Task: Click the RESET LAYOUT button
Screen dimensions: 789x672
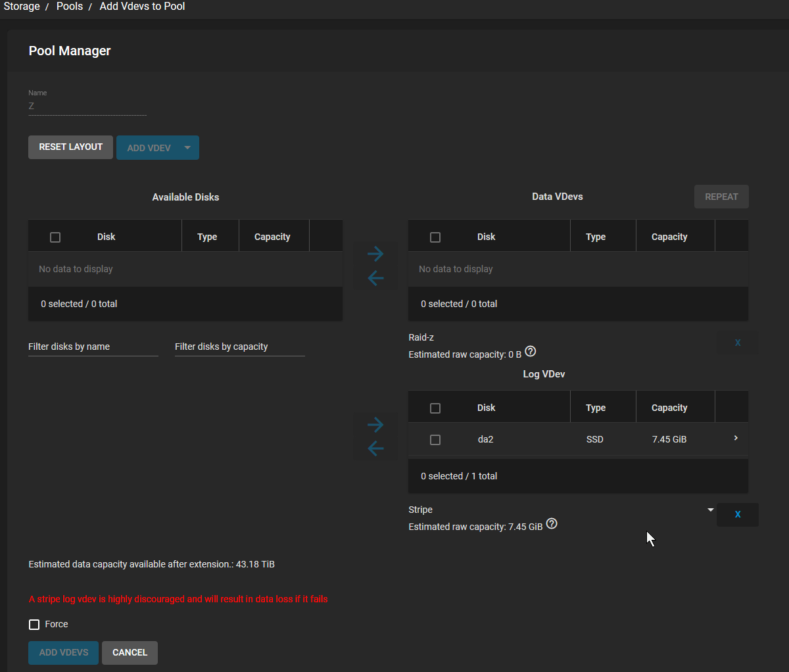Action: point(70,147)
